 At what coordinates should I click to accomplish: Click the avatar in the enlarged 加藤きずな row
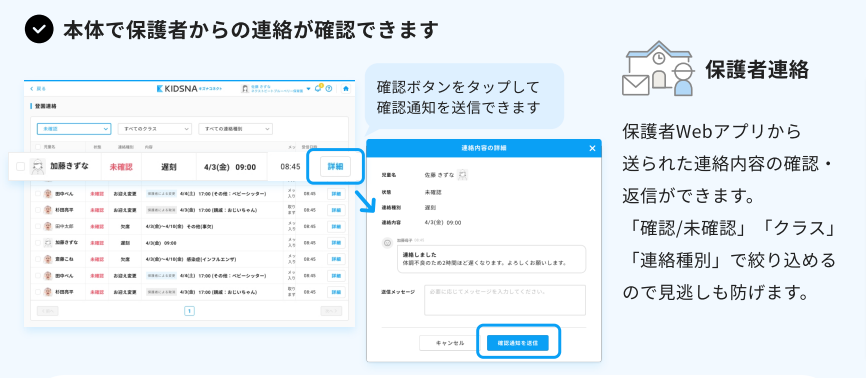[x=38, y=166]
